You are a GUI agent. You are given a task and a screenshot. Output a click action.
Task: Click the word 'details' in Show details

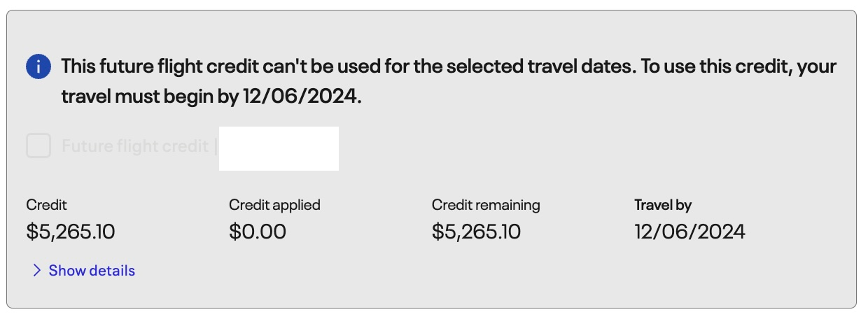pyautogui.click(x=112, y=271)
